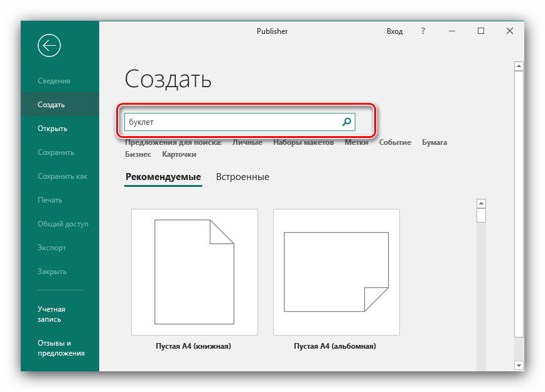Click the template list scrollbar up arrow
This screenshot has height=392, width=545.
481,203
